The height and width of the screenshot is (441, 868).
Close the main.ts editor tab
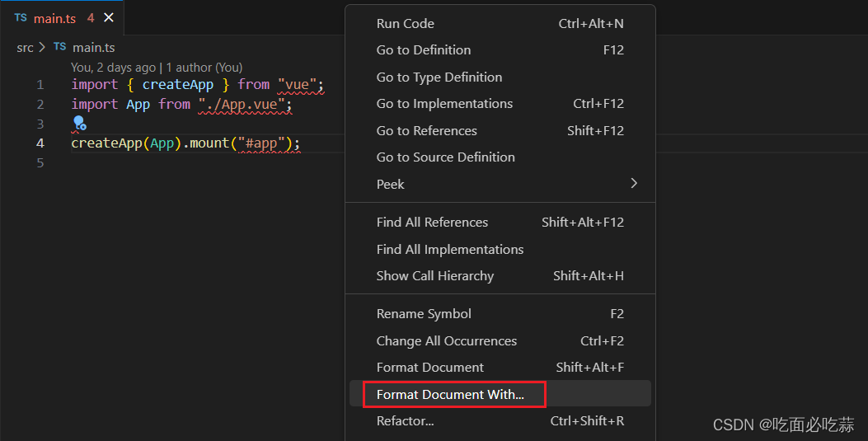(x=109, y=17)
